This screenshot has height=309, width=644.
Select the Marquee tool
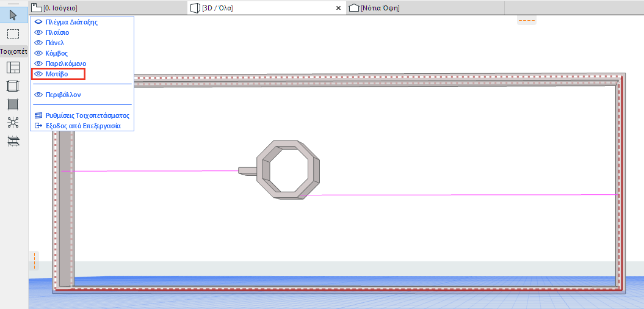point(13,34)
